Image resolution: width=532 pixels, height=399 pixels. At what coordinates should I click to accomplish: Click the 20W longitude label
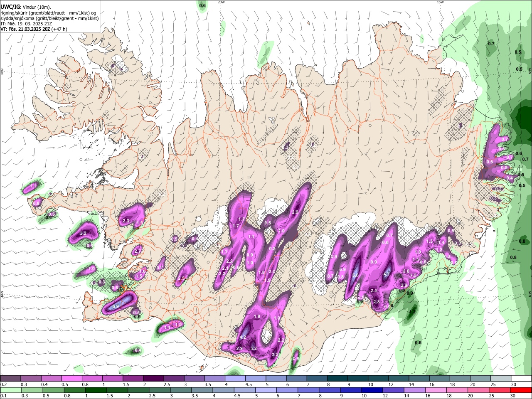coord(221,2)
